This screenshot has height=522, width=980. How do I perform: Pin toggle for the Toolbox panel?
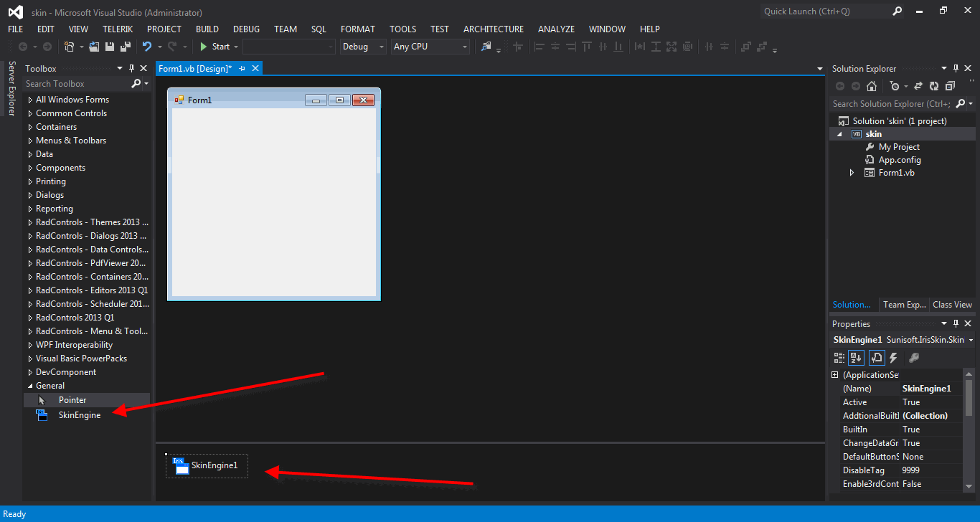tap(131, 69)
